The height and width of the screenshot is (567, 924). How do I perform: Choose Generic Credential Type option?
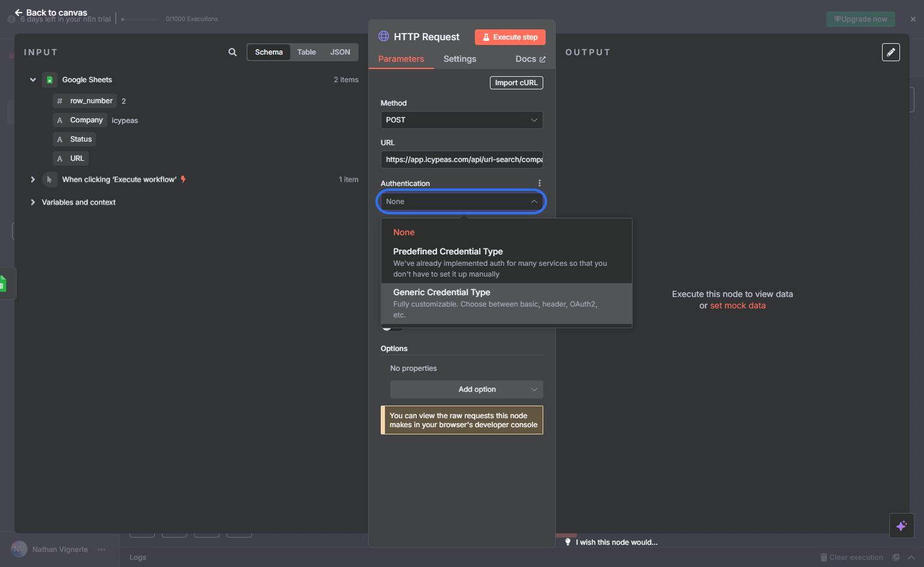(507, 304)
